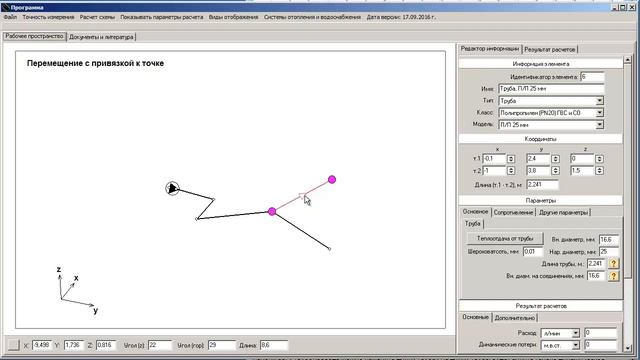Adjust the т.2 y coordinate stepper
This screenshot has height=360, width=640.
tap(555, 171)
